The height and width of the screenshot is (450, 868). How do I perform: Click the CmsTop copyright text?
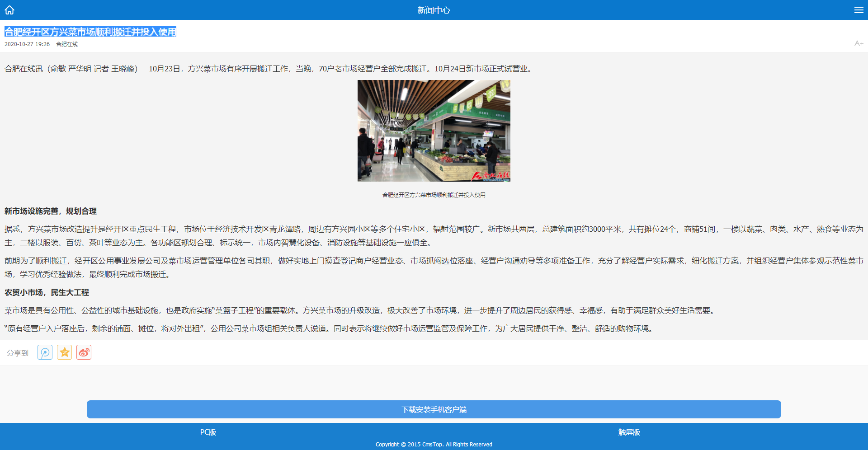[434, 444]
